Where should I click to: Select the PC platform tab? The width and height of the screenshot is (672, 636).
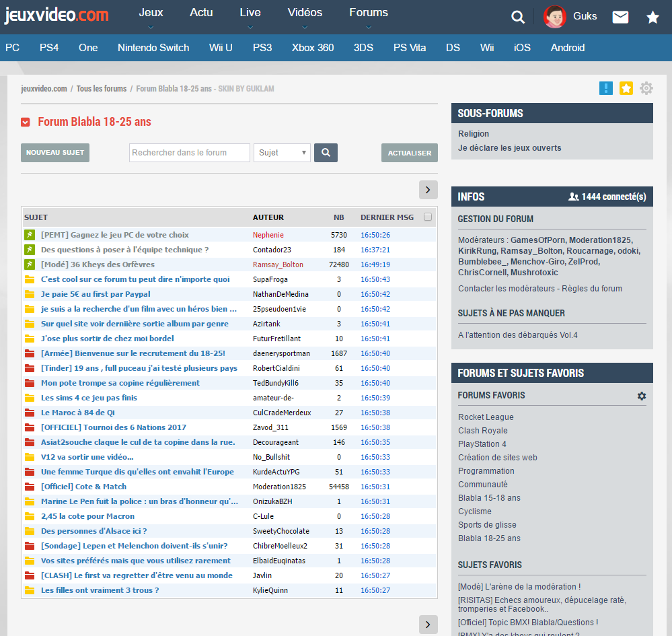[12, 48]
